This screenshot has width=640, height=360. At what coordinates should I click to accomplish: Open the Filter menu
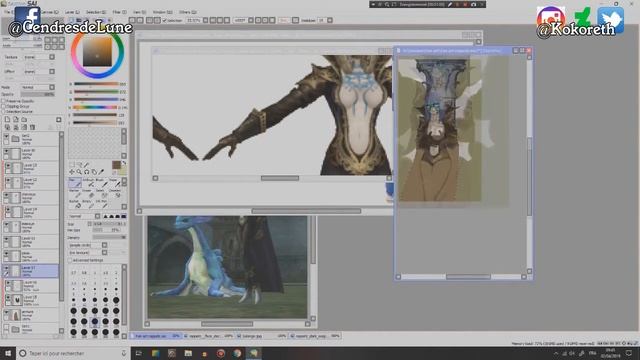(119, 12)
